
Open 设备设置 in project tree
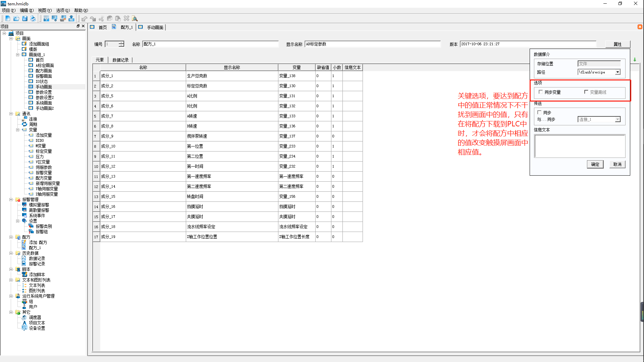(x=37, y=328)
